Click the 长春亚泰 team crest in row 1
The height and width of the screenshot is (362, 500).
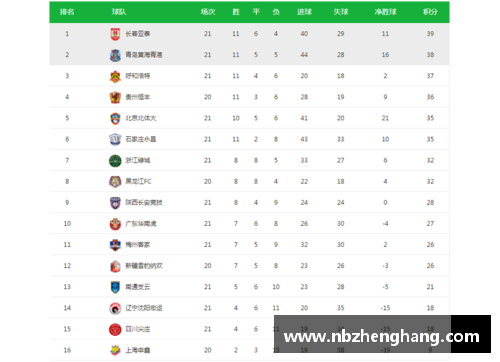pos(115,34)
